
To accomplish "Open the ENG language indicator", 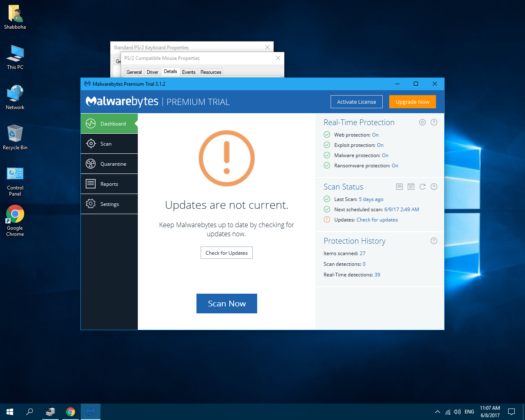I will 470,412.
